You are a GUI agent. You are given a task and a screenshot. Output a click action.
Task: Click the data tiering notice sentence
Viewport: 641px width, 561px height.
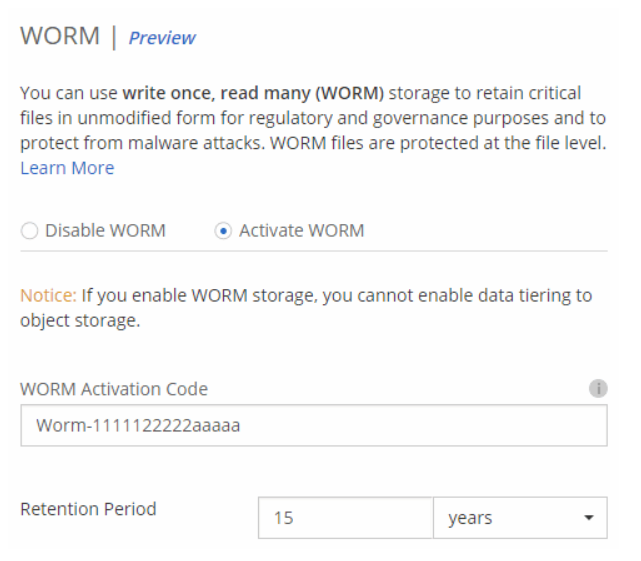coord(330,296)
